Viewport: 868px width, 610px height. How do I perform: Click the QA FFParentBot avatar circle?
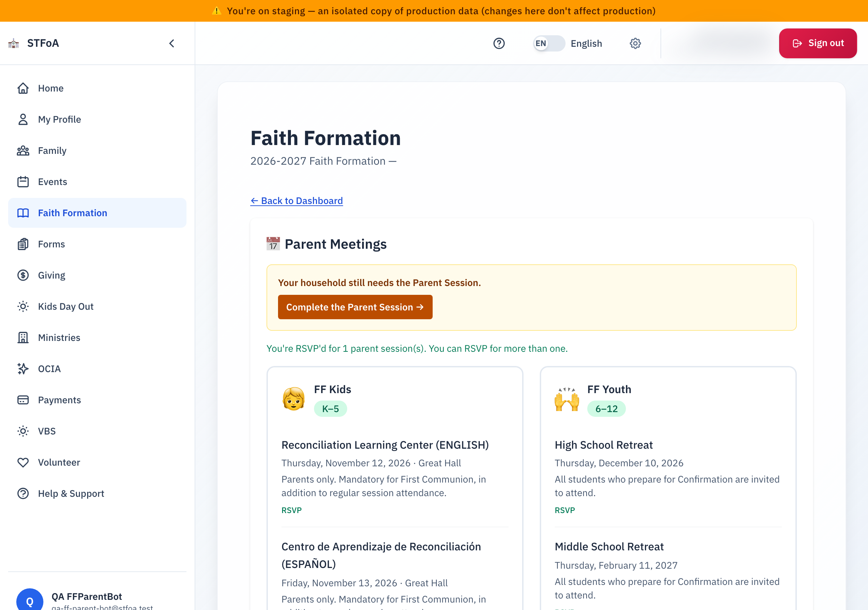29,599
